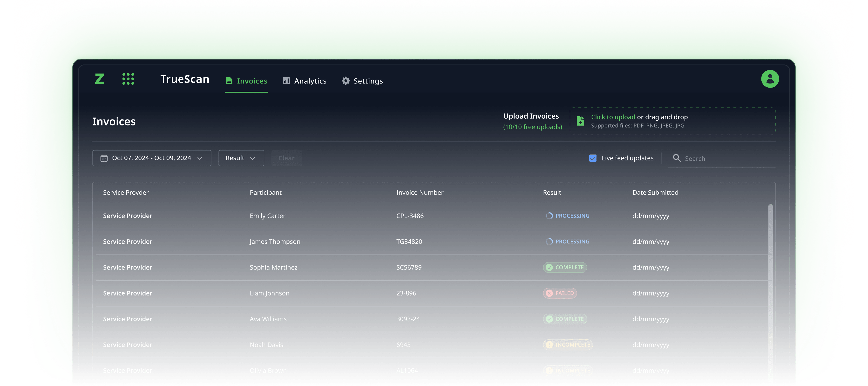Screen dimensions: 868x386
Task: Click the green Z logo icon
Action: [x=99, y=79]
